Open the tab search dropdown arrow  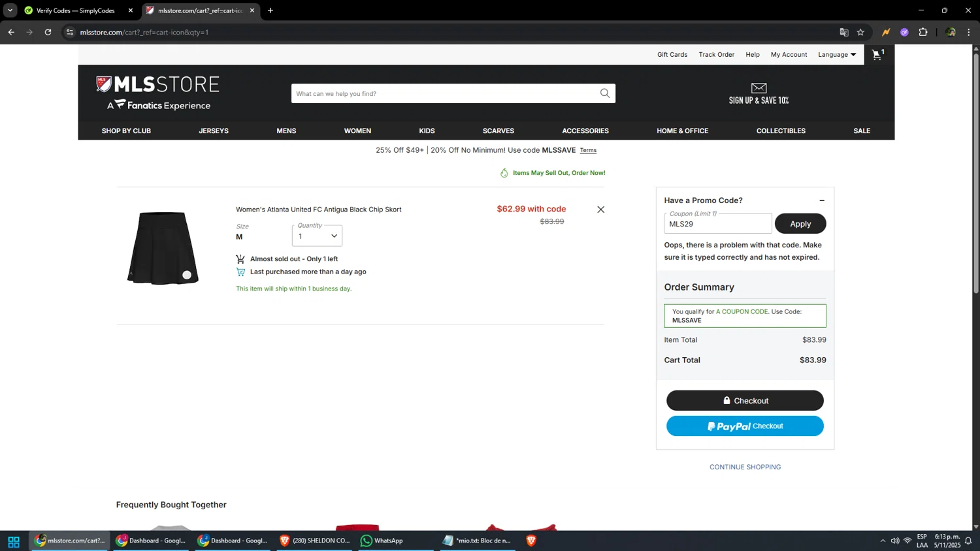[x=10, y=10]
